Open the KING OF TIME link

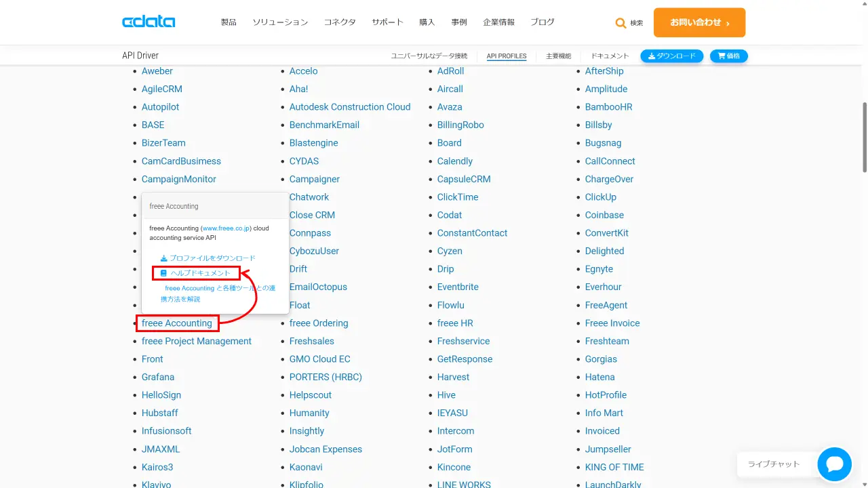614,467
